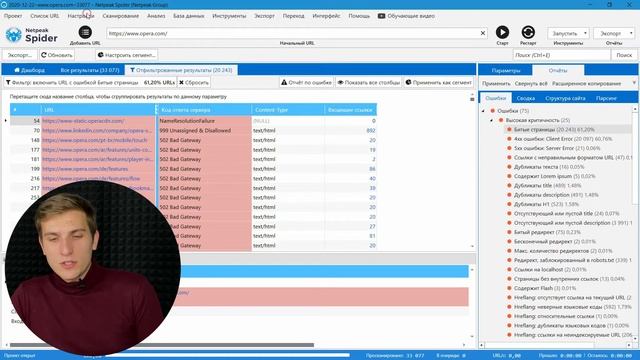Image resolution: width=640 pixels, height=360 pixels.
Task: Open the www-static.operacdn.com URL link
Action: coord(83,121)
